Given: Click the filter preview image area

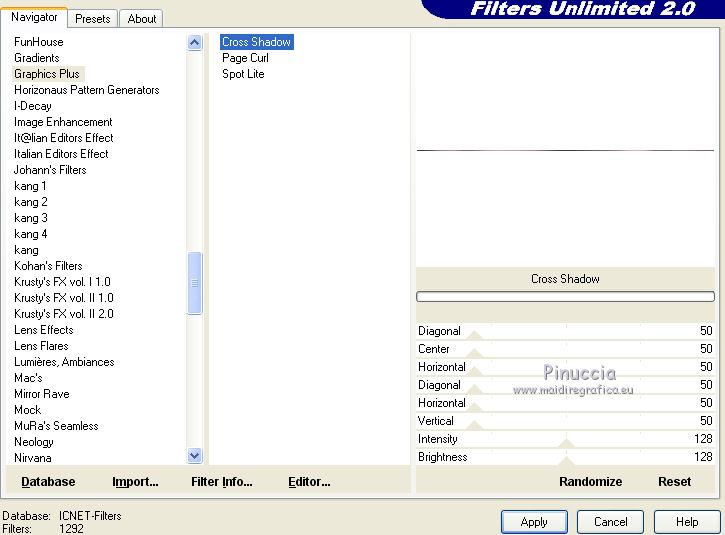Looking at the screenshot, I should point(565,150).
